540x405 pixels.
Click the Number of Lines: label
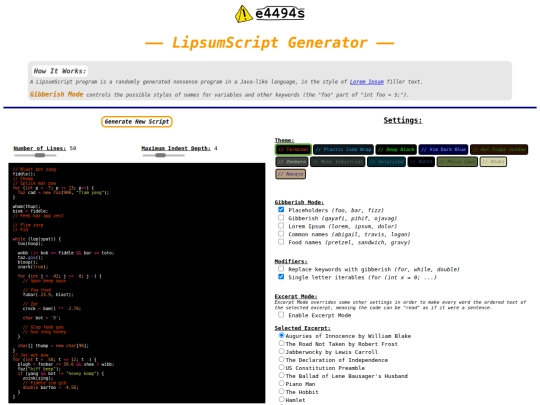click(x=39, y=148)
